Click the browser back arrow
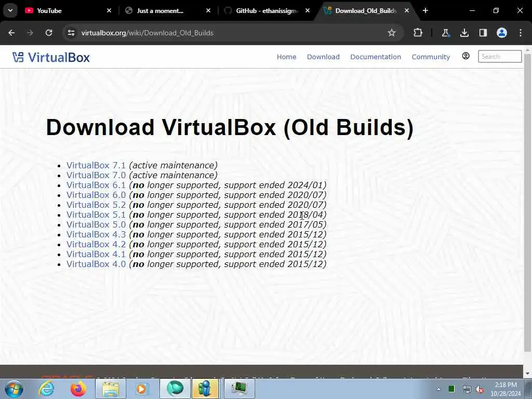 coord(11,33)
